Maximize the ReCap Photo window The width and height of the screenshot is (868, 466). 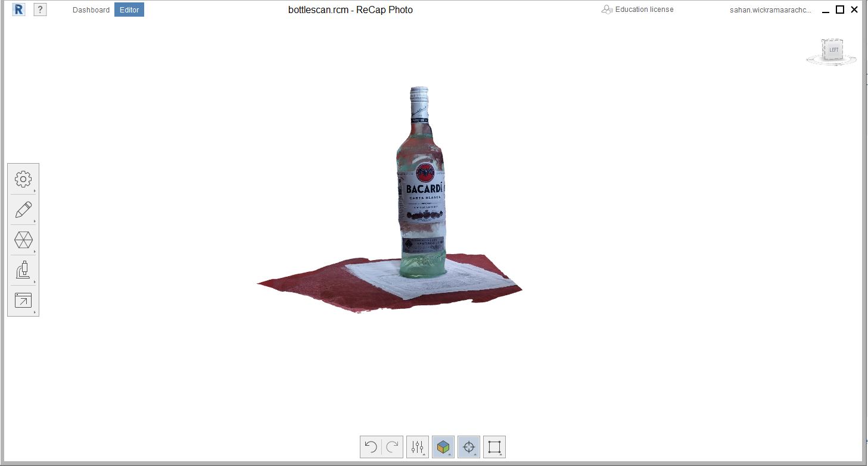click(840, 10)
